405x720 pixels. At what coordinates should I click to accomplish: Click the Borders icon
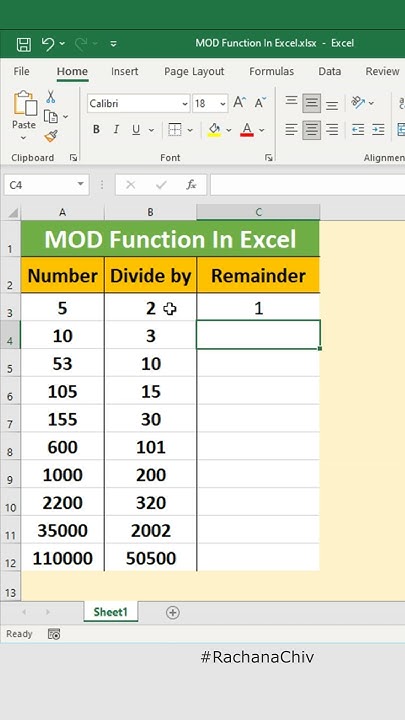[x=174, y=130]
